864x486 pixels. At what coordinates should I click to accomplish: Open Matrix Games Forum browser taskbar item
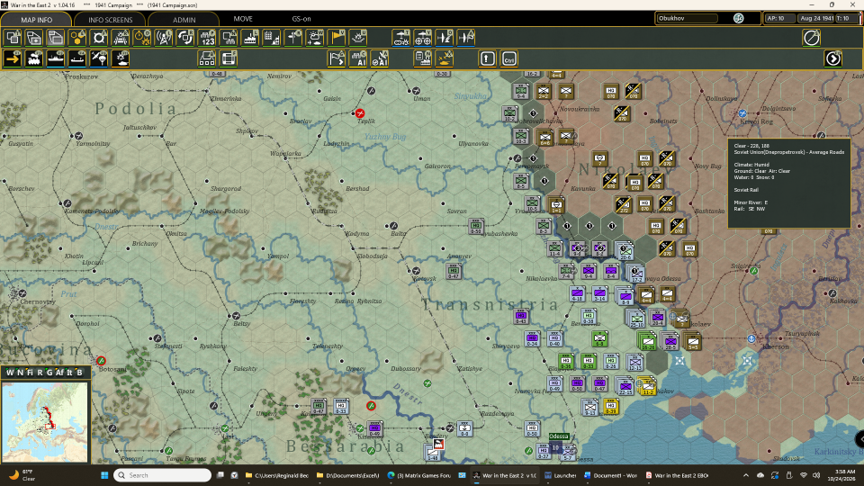419,475
